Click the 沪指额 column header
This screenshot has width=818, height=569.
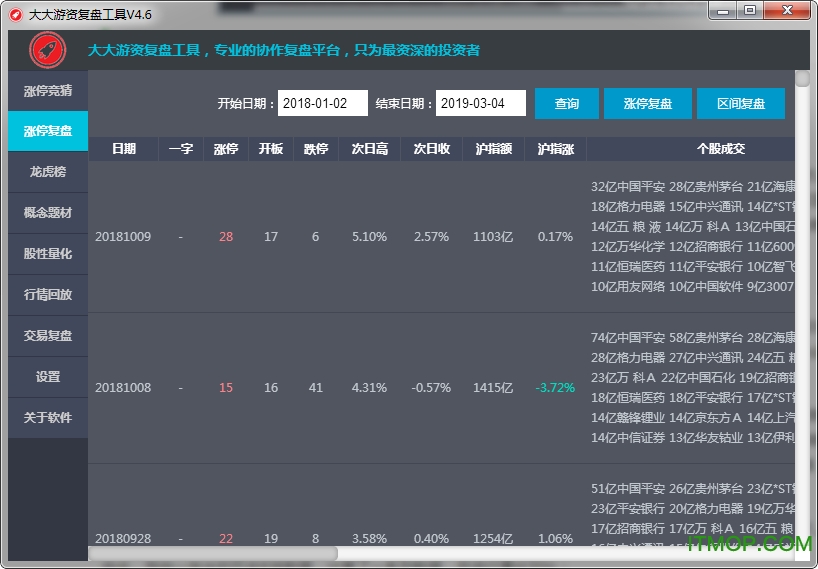pyautogui.click(x=494, y=149)
